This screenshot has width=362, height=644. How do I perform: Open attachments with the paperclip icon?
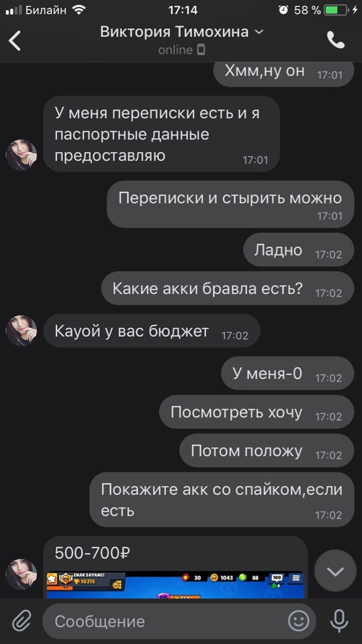click(21, 621)
